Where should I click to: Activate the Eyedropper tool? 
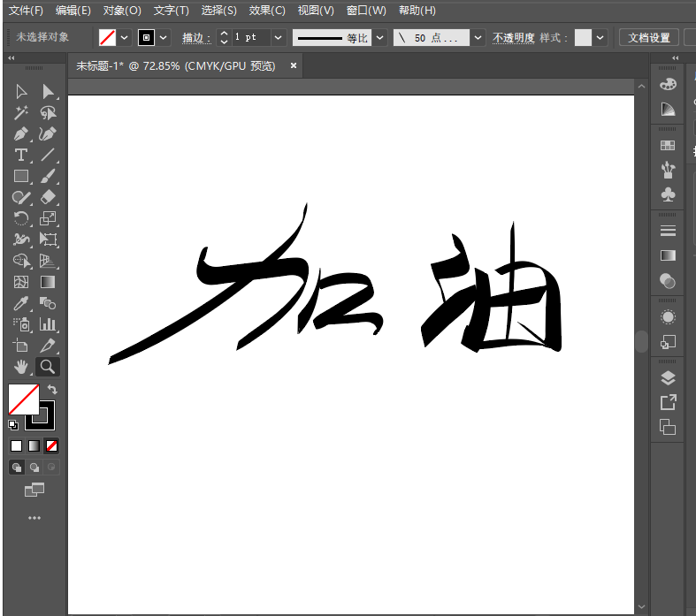pyautogui.click(x=21, y=304)
